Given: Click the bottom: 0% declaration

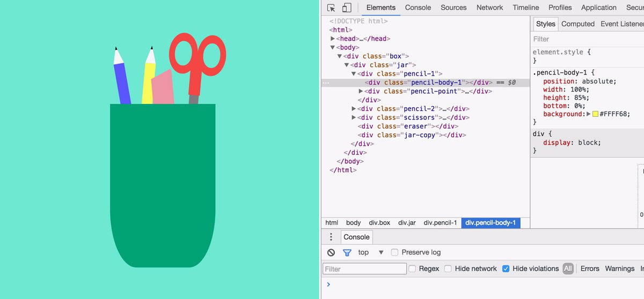Looking at the screenshot, I should pos(566,106).
